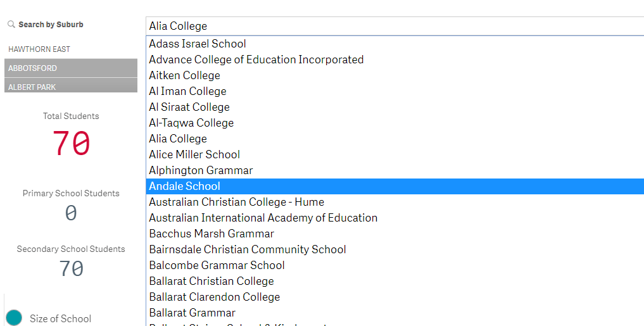This screenshot has width=644, height=326.
Task: Click the Search by Suburb magnifier icon
Action: tap(11, 25)
